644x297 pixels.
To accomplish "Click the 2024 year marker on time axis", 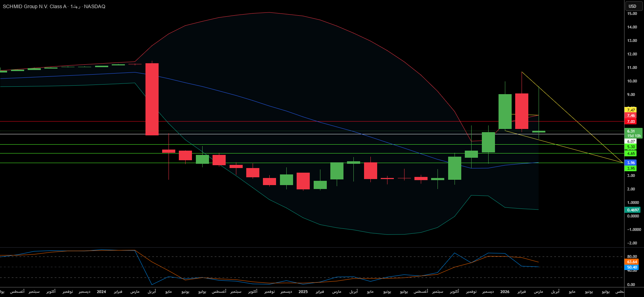I will click(x=101, y=292).
